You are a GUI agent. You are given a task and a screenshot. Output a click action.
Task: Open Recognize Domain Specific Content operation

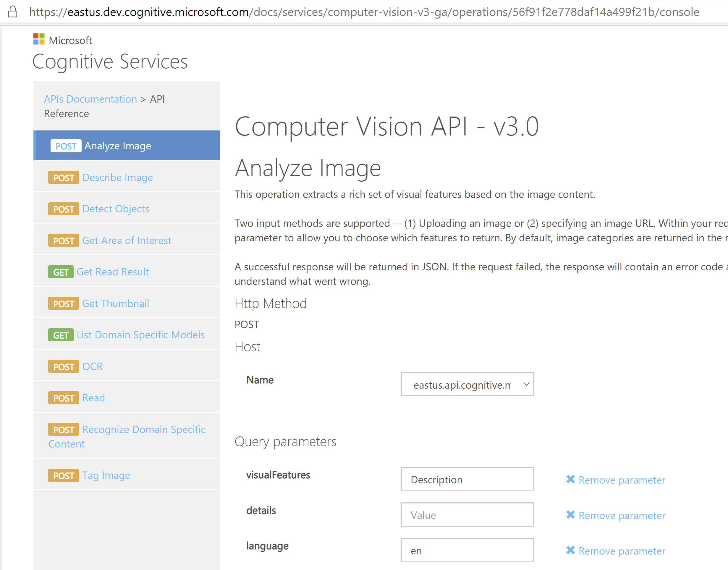[x=127, y=436]
